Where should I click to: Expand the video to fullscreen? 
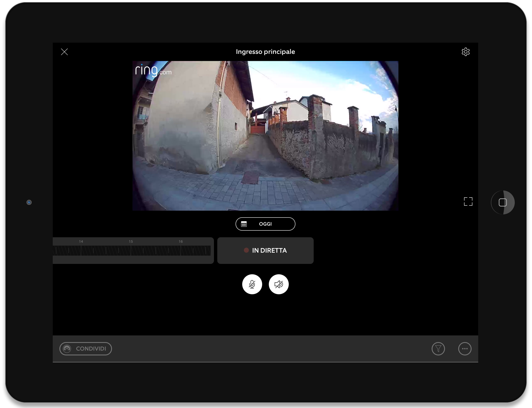pyautogui.click(x=468, y=201)
